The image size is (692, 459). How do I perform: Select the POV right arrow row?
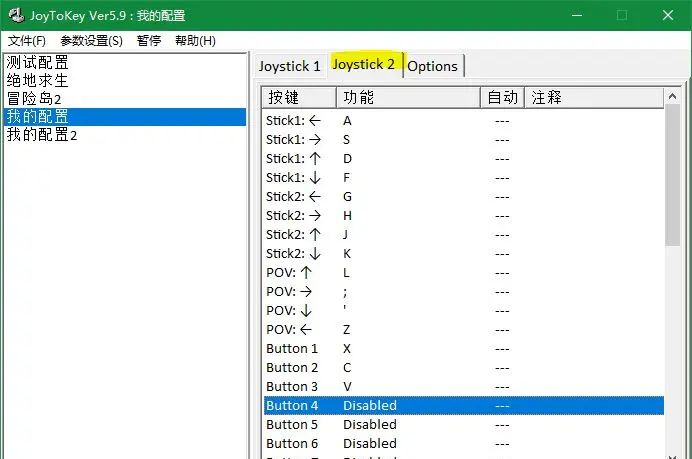coord(464,292)
